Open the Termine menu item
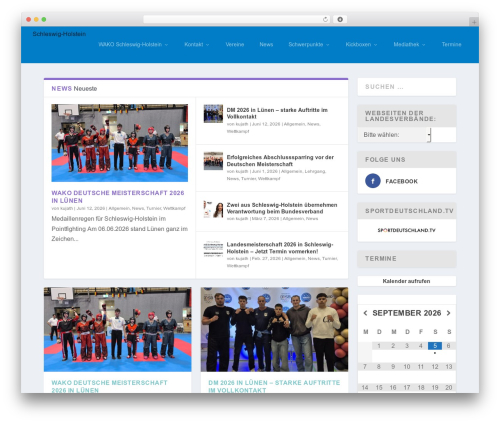 pyautogui.click(x=451, y=44)
